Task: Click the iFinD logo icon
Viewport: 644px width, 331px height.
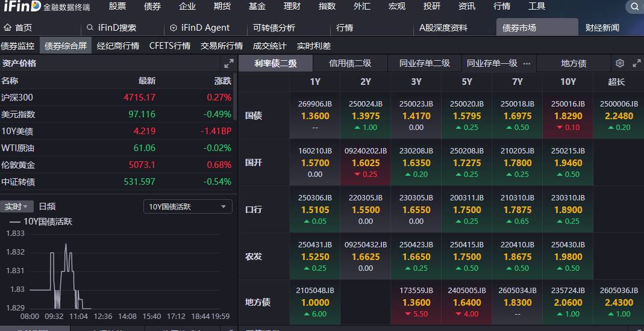Action: (22, 6)
